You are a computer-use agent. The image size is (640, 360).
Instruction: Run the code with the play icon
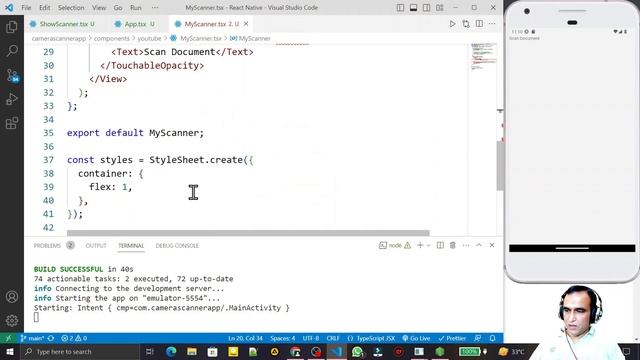point(452,24)
